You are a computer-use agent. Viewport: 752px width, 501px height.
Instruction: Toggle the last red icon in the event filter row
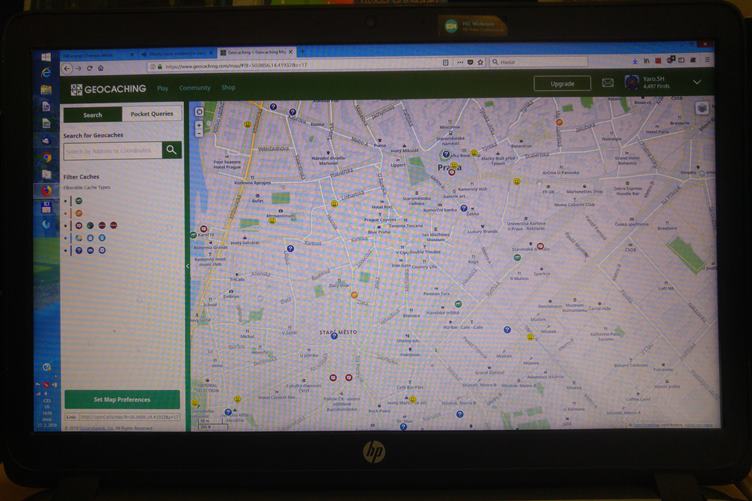tap(114, 225)
